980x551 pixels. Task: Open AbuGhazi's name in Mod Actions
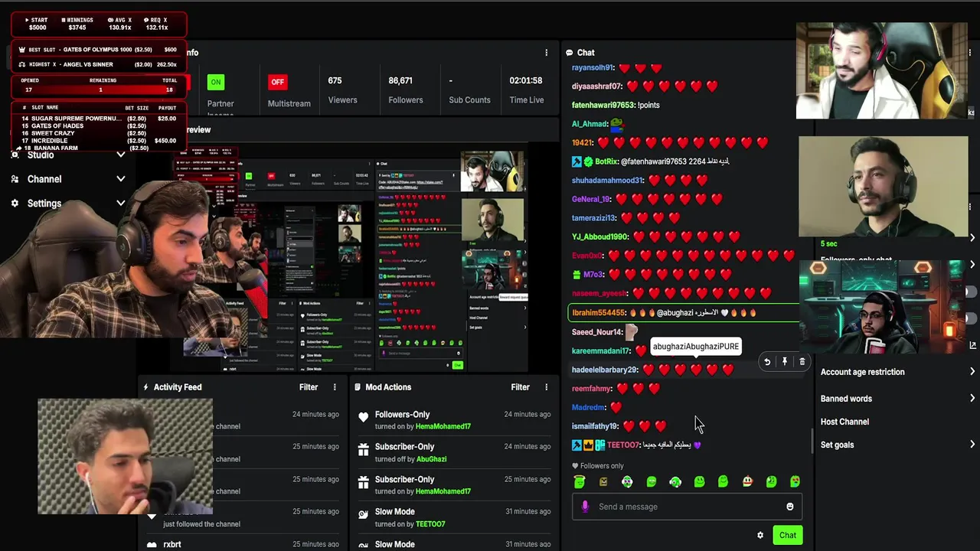[432, 459]
